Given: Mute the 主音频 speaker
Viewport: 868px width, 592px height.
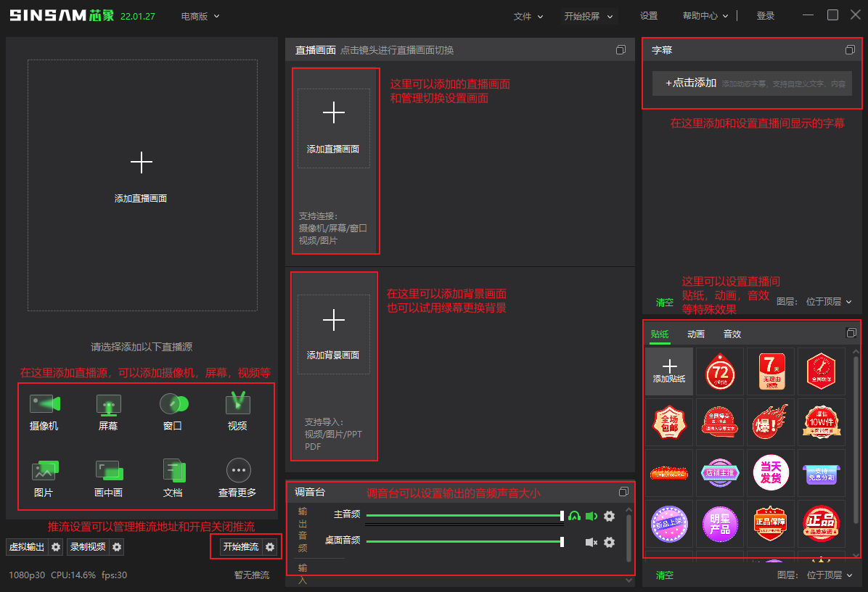Looking at the screenshot, I should coord(591,516).
